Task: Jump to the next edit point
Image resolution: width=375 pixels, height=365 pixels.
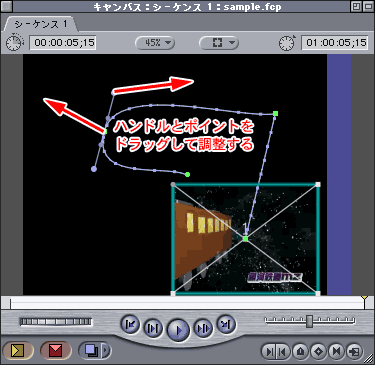Action: 226,324
